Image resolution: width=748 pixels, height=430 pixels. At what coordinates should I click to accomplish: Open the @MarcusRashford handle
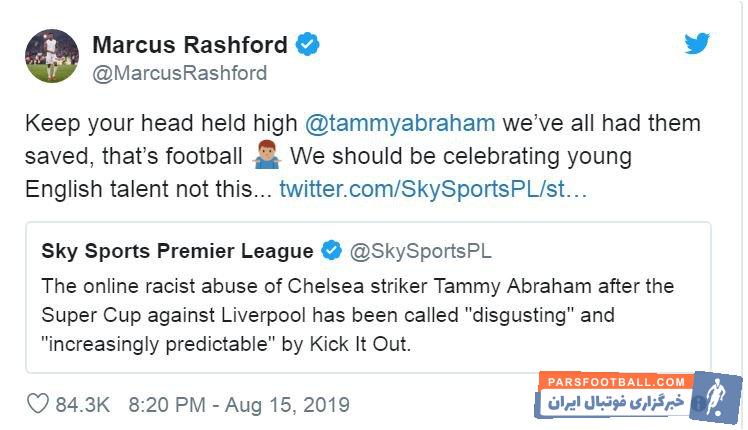(180, 73)
